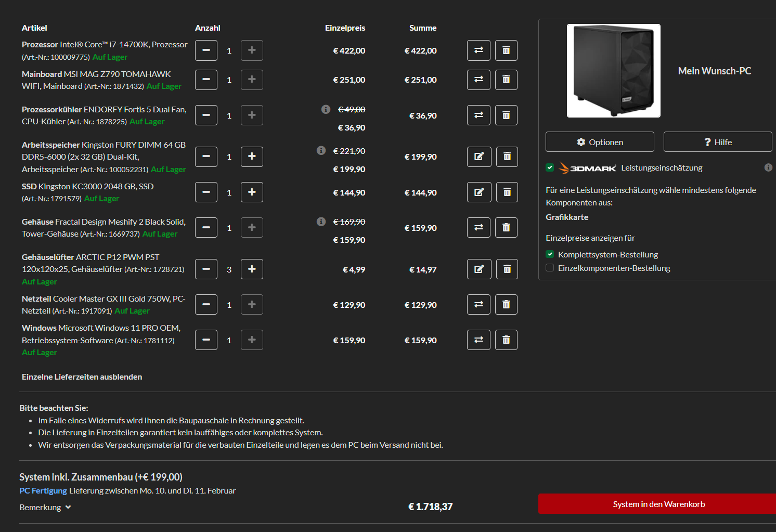Screen dimensions: 776x532
Task: Decrease Kingston FURY memory quantity
Action: (x=206, y=157)
